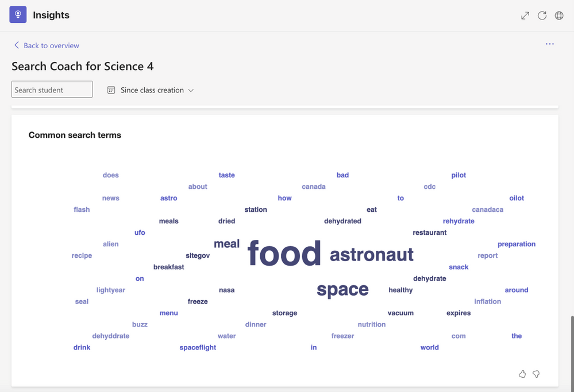Click the "restaurant" search term
The height and width of the screenshot is (392, 574).
pyautogui.click(x=429, y=232)
